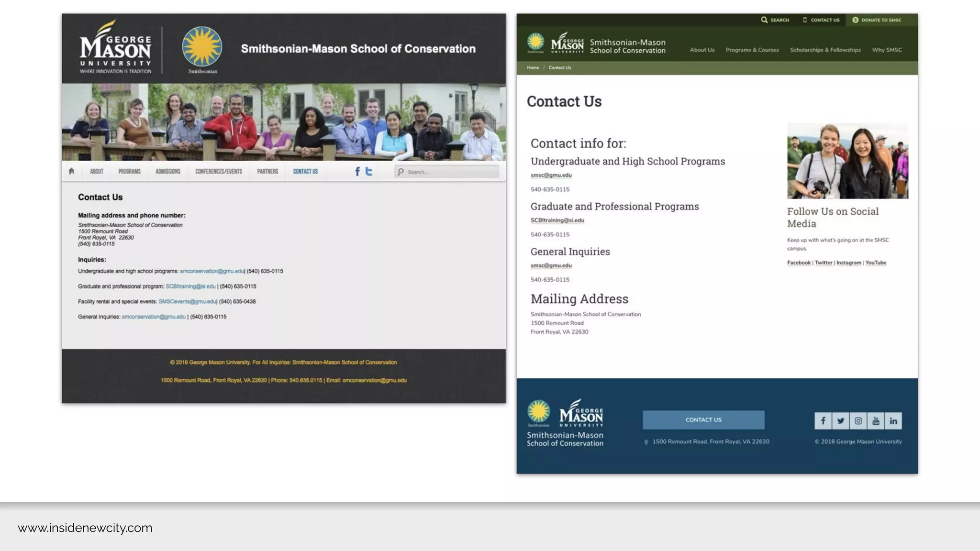
Task: Select Conferences/Events tab in old navbar
Action: tap(219, 171)
